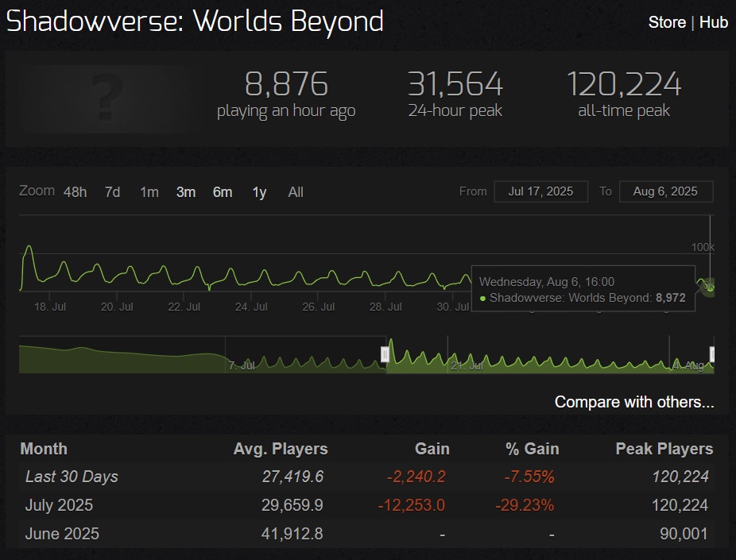This screenshot has height=560, width=736.
Task: Click the -7.55% gain percentage
Action: pos(529,477)
